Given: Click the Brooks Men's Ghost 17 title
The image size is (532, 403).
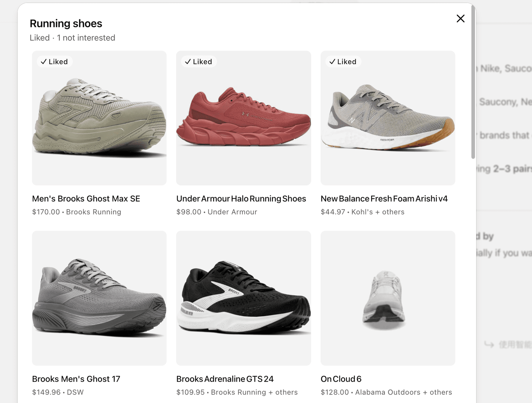Looking at the screenshot, I should [x=76, y=379].
